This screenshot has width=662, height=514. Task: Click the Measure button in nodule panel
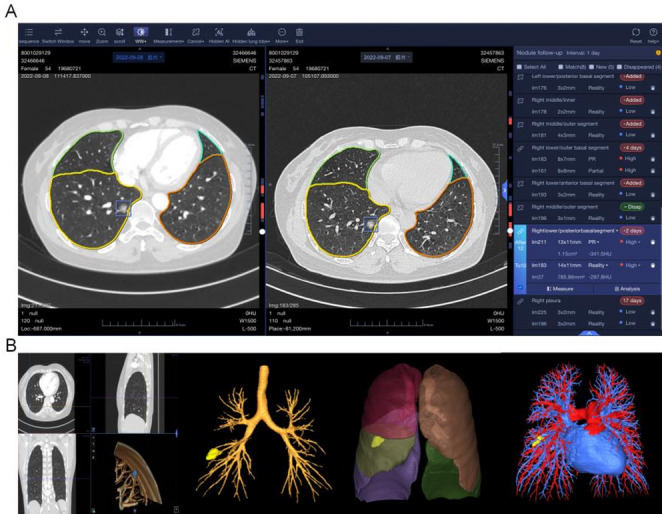[x=560, y=289]
